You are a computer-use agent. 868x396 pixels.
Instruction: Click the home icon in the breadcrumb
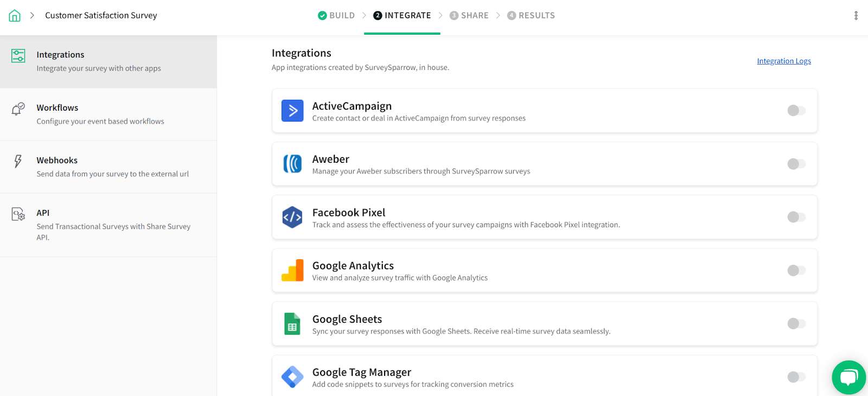(15, 16)
